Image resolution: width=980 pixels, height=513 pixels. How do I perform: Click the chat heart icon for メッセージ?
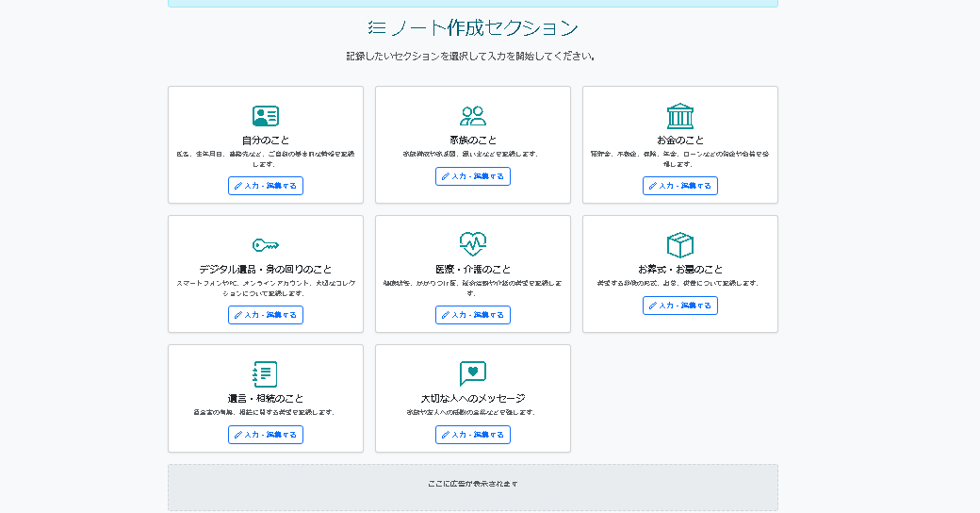[472, 373]
